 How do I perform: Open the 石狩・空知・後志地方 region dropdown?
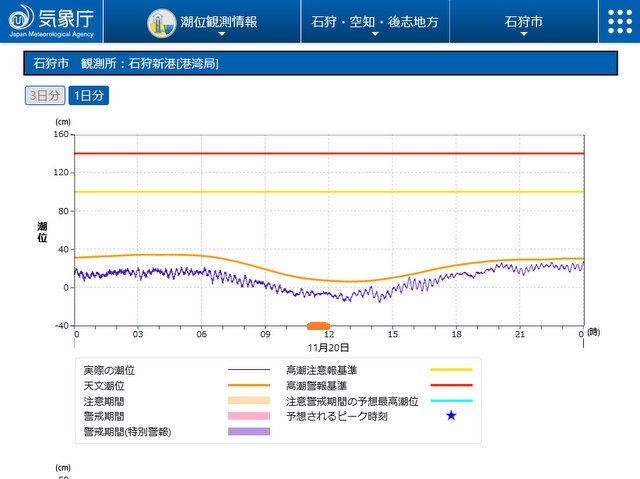pos(374,23)
